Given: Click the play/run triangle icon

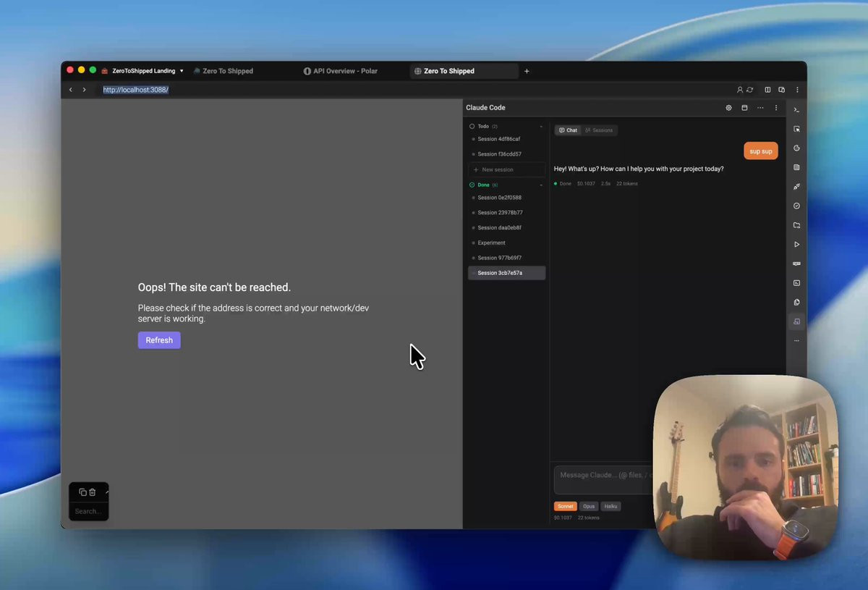Looking at the screenshot, I should pyautogui.click(x=796, y=245).
